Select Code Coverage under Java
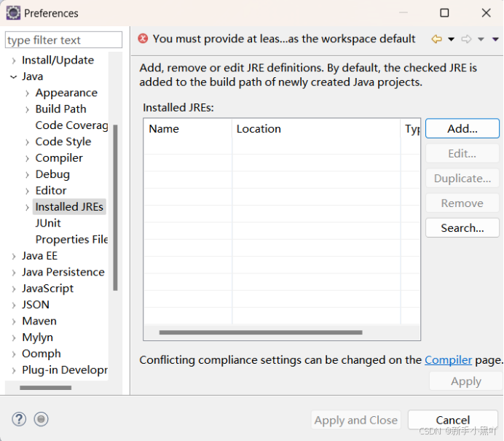The width and height of the screenshot is (504, 441). [71, 125]
